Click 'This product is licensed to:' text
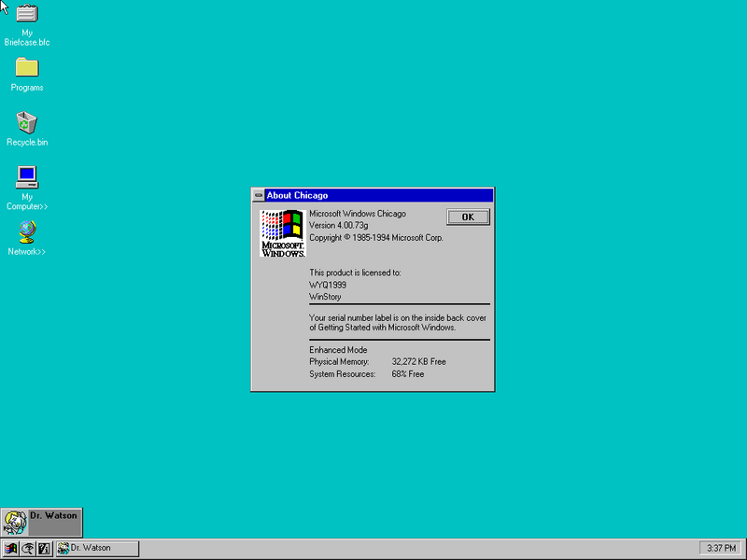Viewport: 747px width, 560px height. [355, 273]
